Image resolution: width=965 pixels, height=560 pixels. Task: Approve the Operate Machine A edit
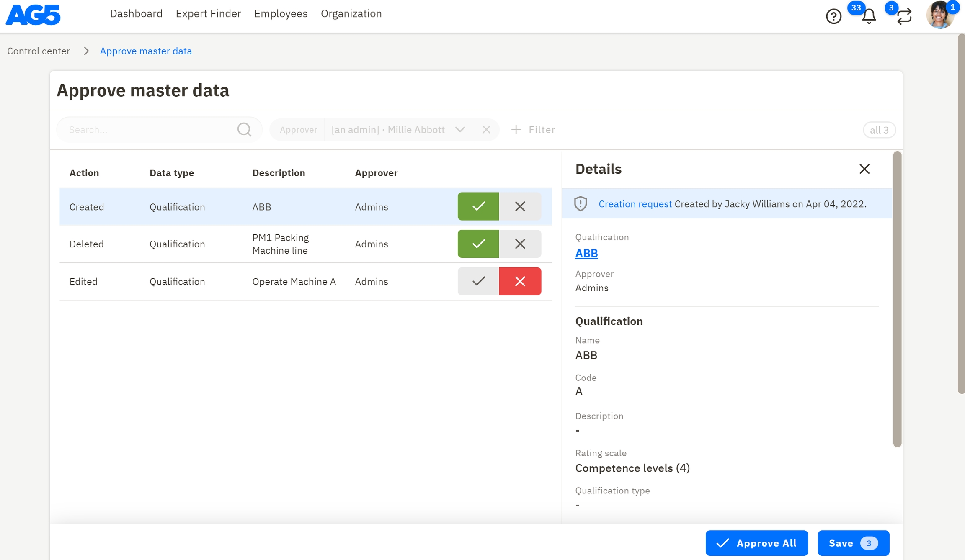(478, 281)
